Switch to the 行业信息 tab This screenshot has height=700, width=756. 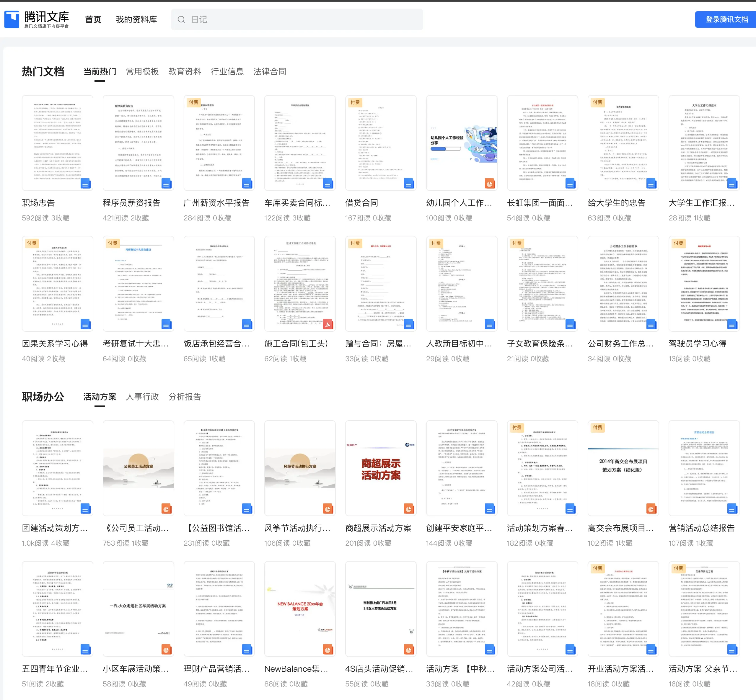pos(227,72)
